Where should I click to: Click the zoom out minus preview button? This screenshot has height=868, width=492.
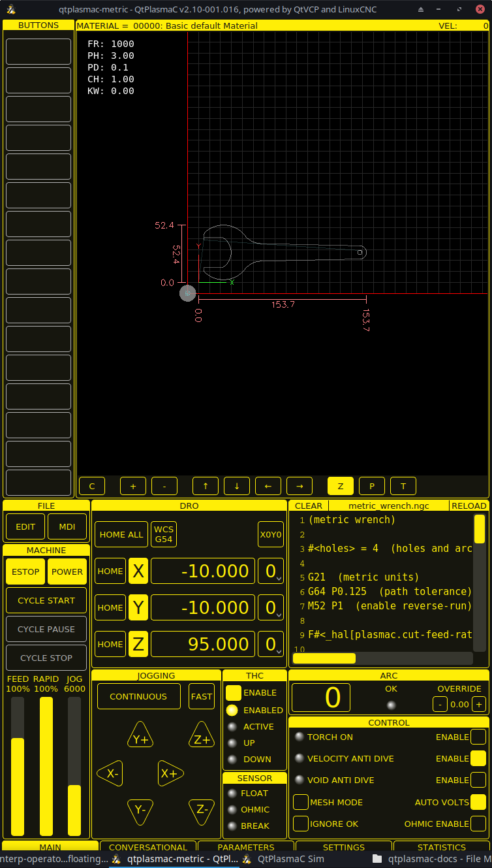coord(164,486)
